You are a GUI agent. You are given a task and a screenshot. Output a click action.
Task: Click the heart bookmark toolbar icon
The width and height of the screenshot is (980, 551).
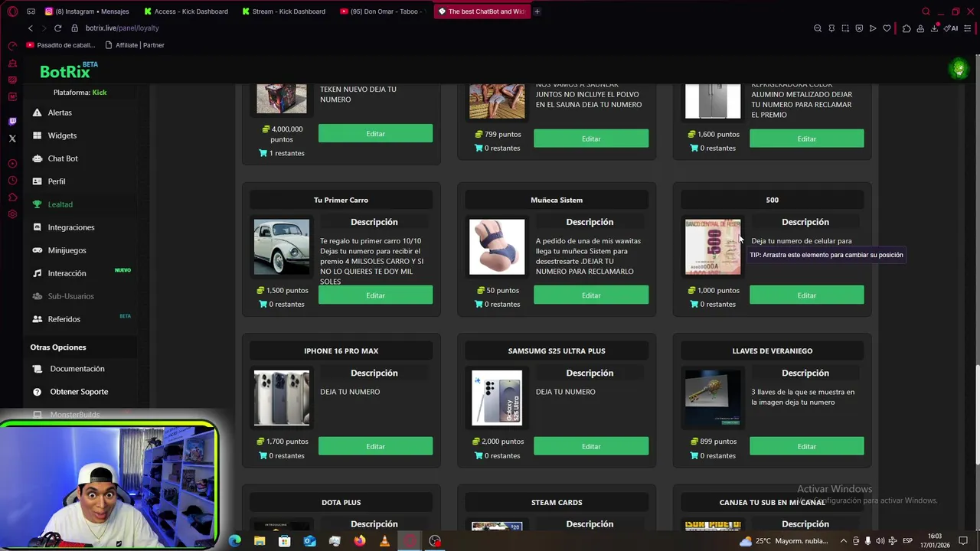click(887, 28)
